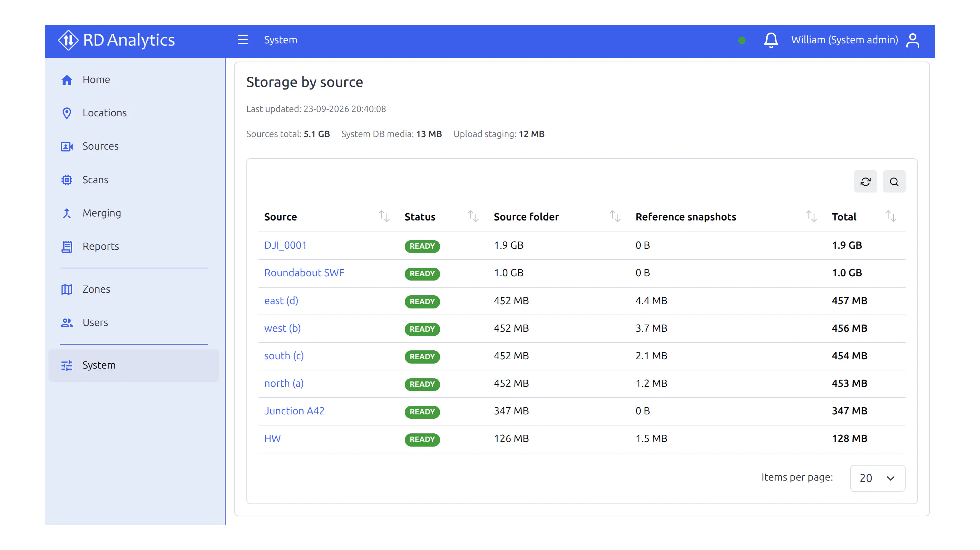Viewport: 980px width, 550px height.
Task: Click the Storage by source heading
Action: click(304, 82)
